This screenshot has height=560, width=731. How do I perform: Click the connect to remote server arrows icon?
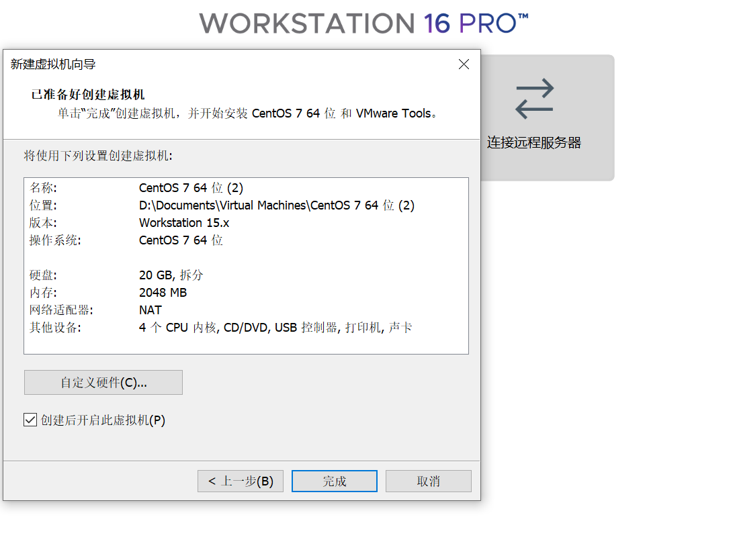tap(534, 98)
